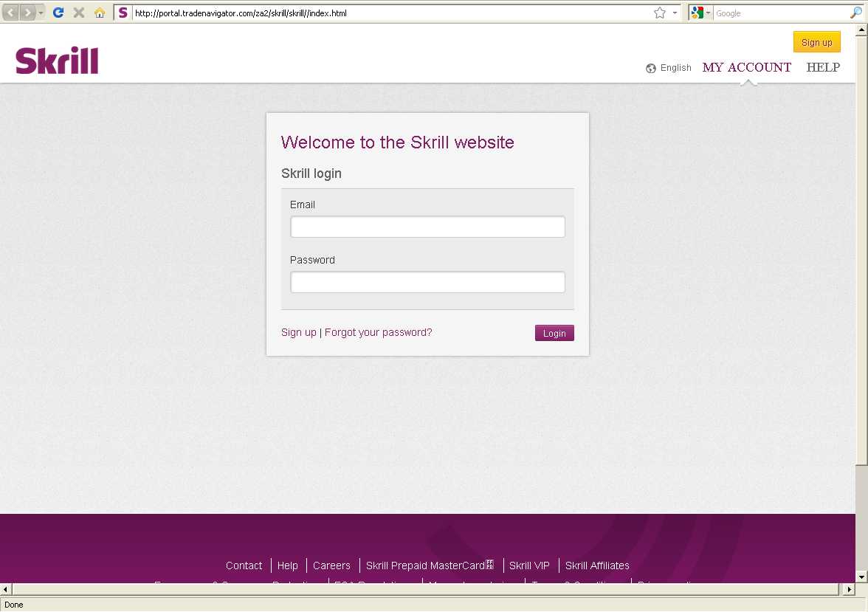
Task: Click the Done status bar text
Action: click(x=14, y=605)
